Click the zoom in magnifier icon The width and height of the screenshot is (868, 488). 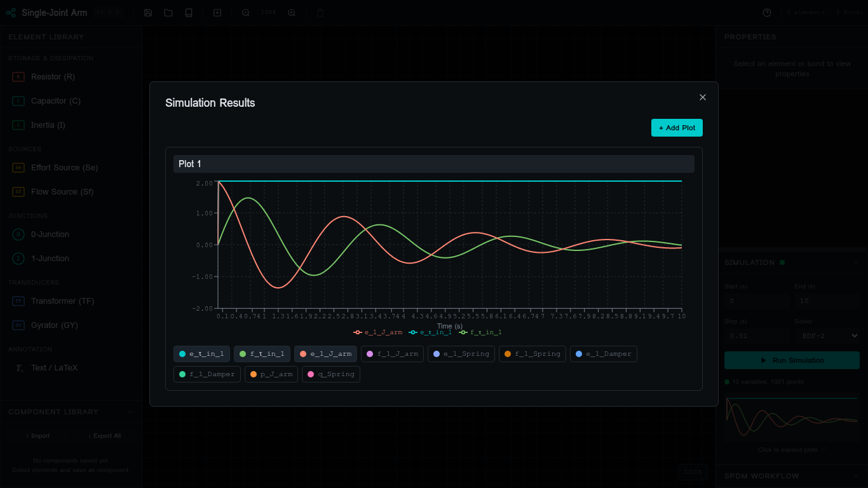pos(292,13)
